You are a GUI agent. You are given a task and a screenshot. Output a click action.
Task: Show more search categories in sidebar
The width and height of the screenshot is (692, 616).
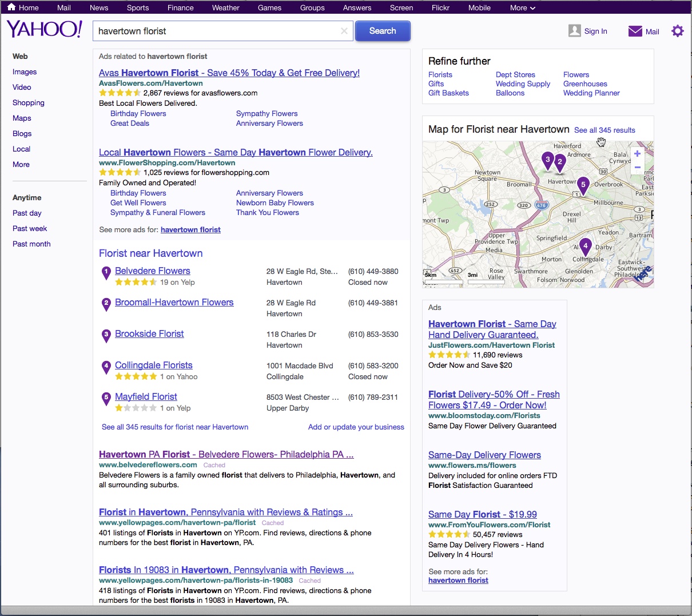pyautogui.click(x=21, y=164)
